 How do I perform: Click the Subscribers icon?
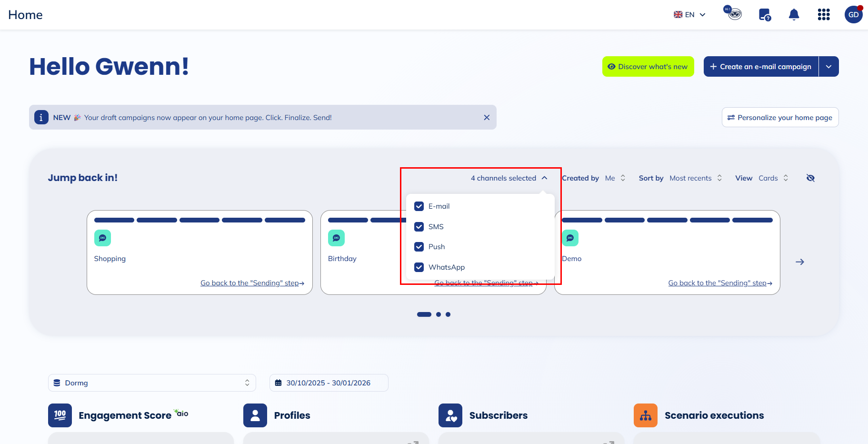click(450, 415)
